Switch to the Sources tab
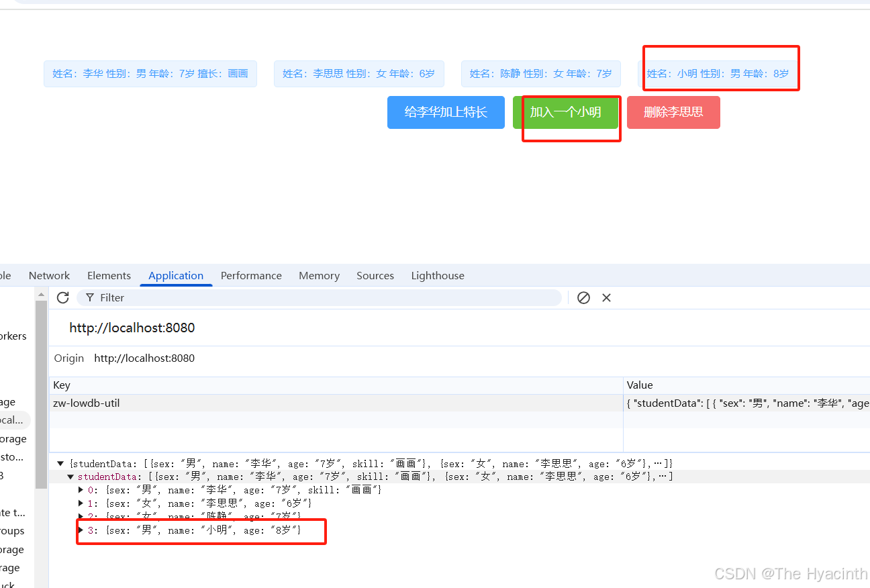 375,275
